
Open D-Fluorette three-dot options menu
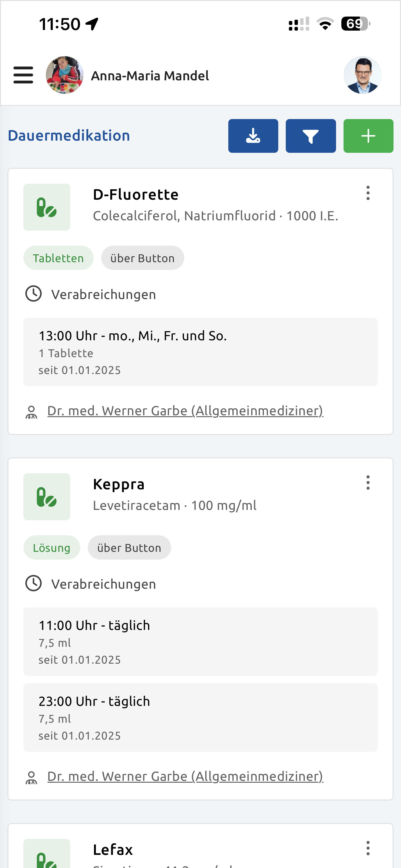tap(368, 193)
